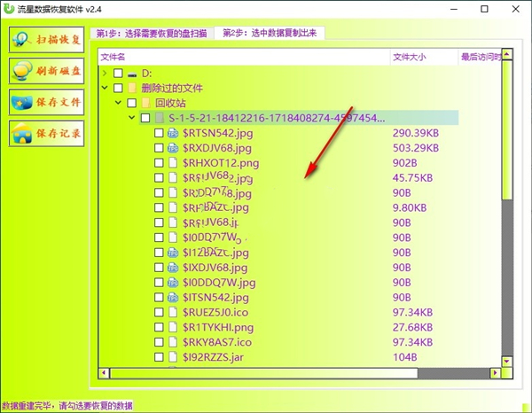The width and height of the screenshot is (532, 413).
Task: Click the 保存文件 star folder icon
Action: (x=22, y=102)
